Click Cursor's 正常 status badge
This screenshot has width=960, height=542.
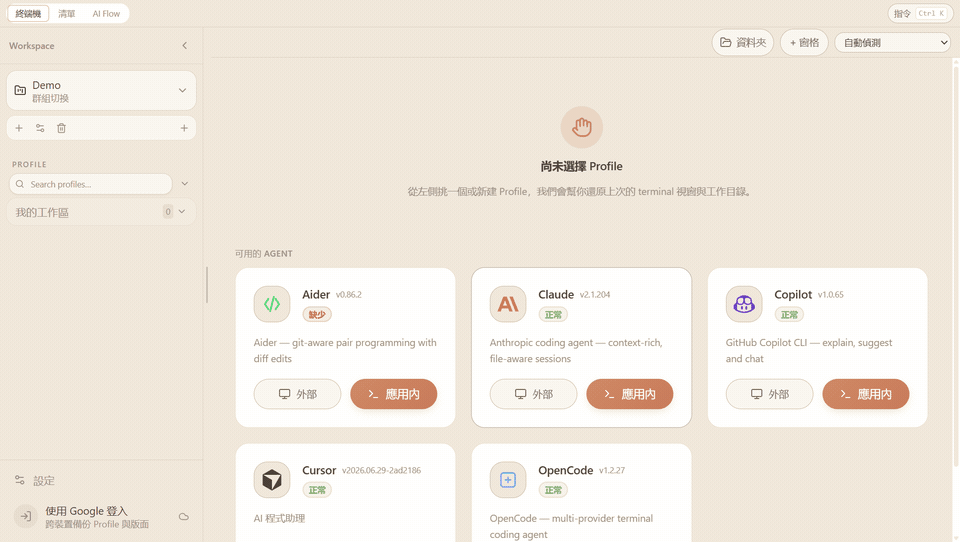click(317, 490)
